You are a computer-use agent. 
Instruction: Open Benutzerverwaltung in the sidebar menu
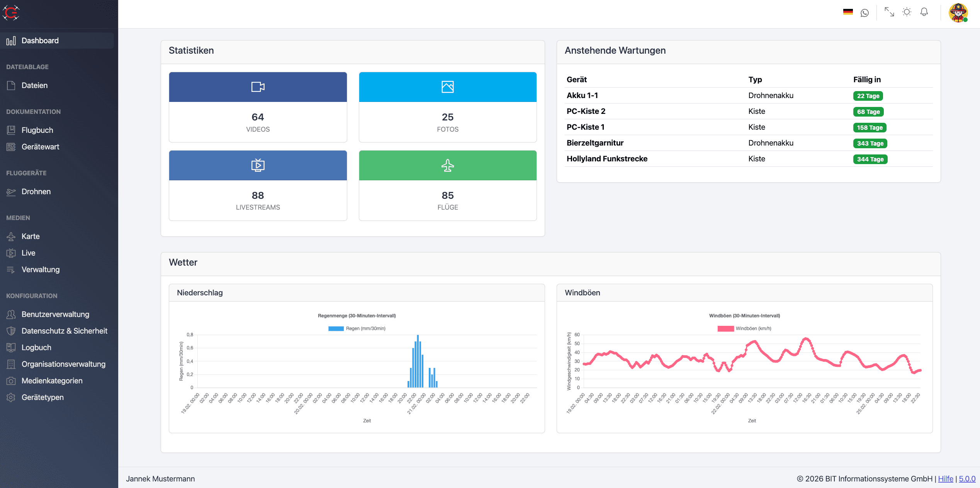(x=55, y=314)
